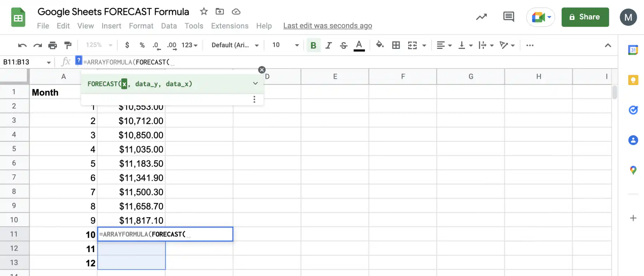
Task: Open the Extensions menu
Action: tap(230, 26)
